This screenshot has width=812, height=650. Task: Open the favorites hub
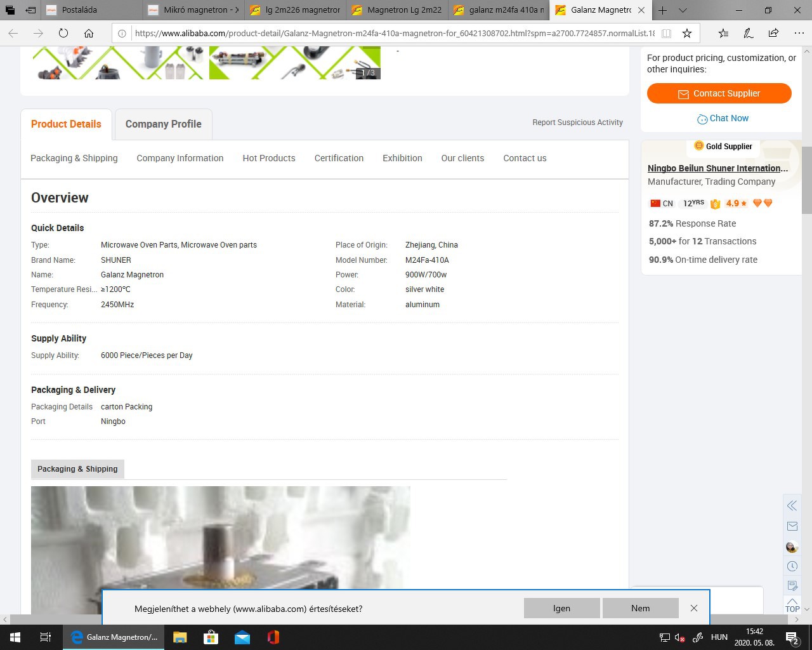(x=724, y=33)
